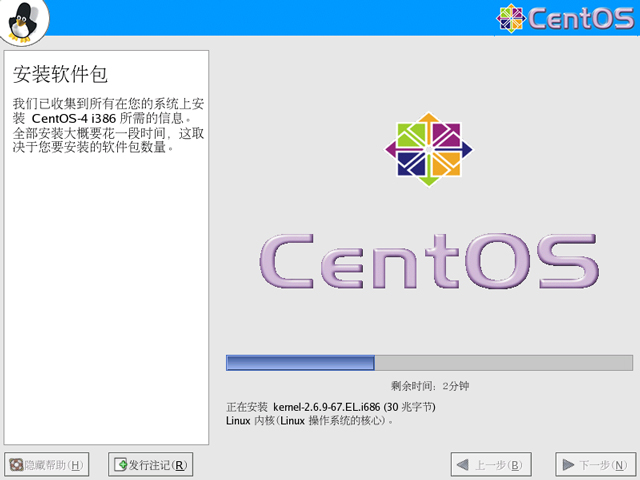Click the large purple CentOS text in the center

[429, 262]
